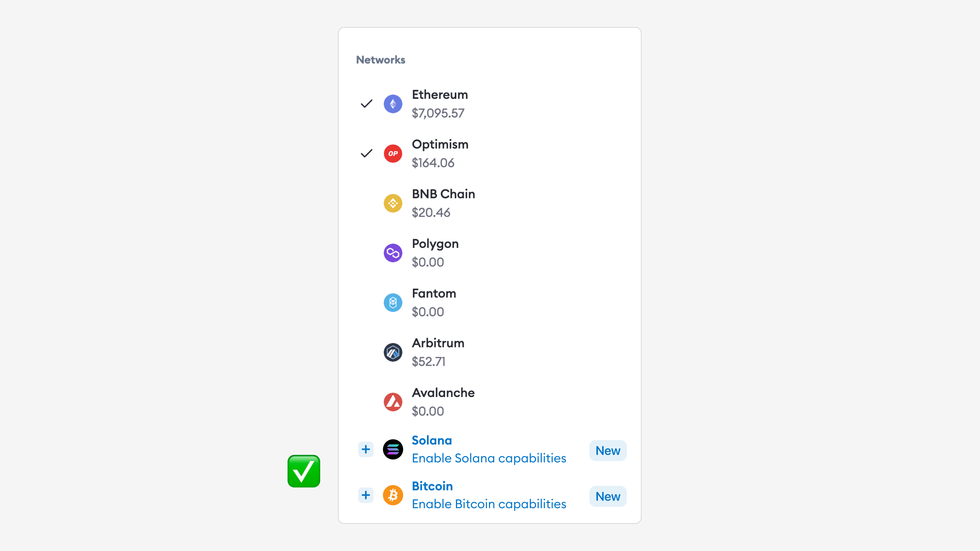Click the Ethereum network icon
Viewport: 980px width, 551px height.
pyautogui.click(x=393, y=104)
